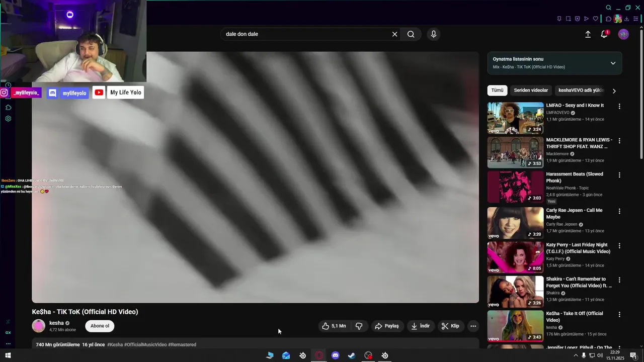
Task: Click Opera tab search magnifier icon
Action: pos(608,8)
